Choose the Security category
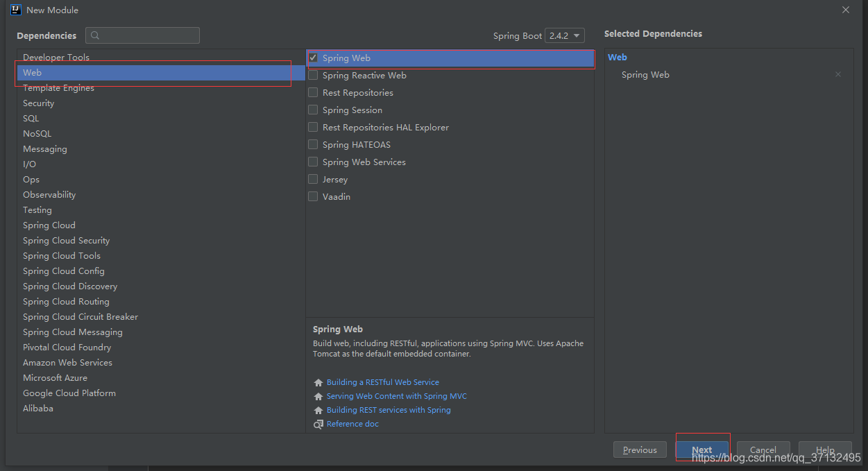 click(x=161, y=103)
